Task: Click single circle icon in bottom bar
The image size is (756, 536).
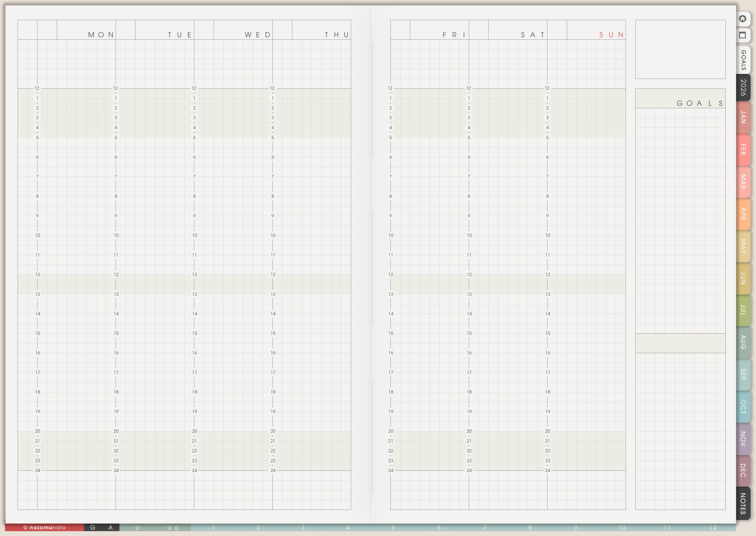Action: (137, 528)
